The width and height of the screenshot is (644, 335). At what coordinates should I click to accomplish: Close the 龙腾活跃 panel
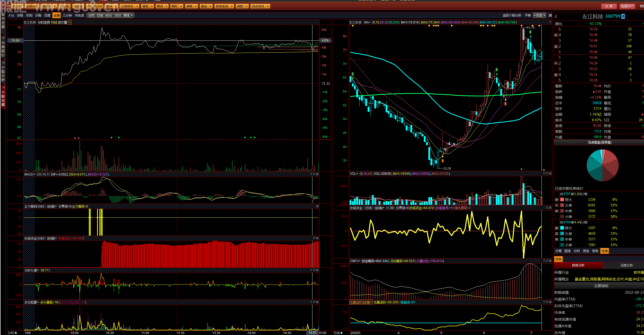pos(550,302)
